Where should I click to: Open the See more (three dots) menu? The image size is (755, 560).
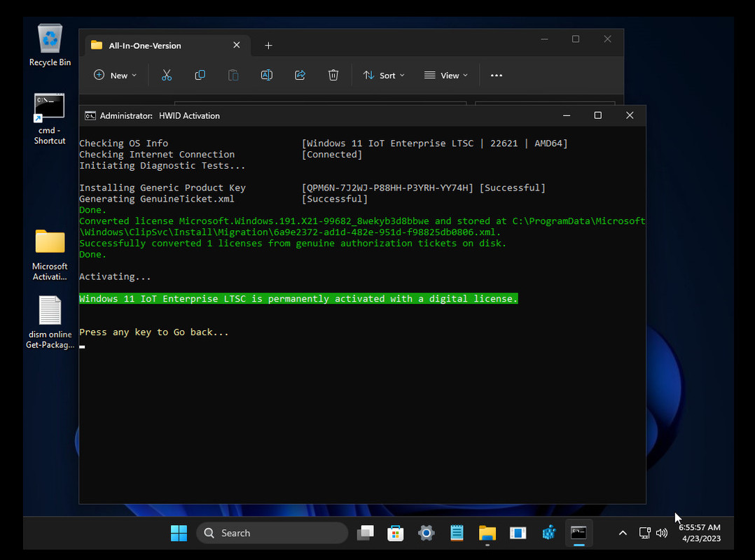(x=497, y=75)
